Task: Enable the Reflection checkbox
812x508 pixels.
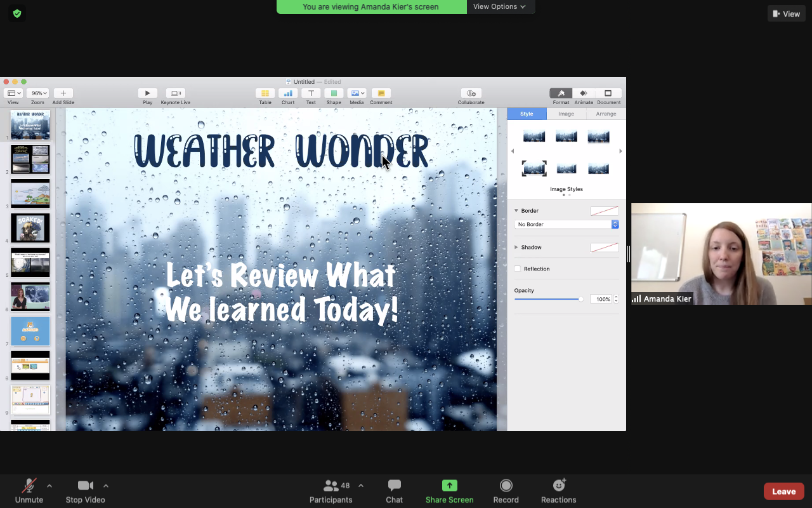Action: coord(518,269)
